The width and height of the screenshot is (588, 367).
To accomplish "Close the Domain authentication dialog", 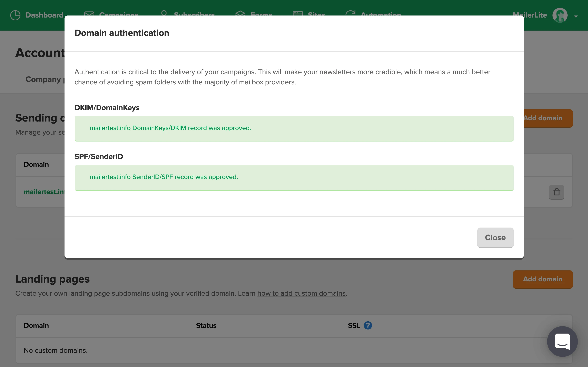I will click(495, 237).
